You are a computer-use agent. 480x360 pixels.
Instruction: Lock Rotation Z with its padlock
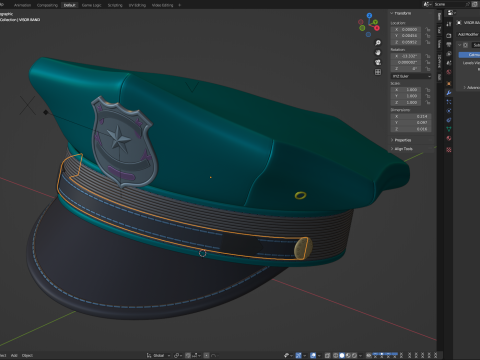[428, 69]
